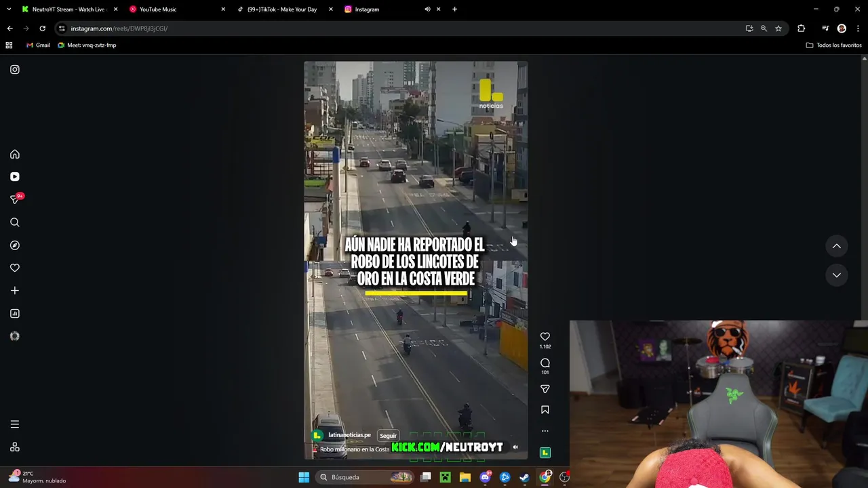Open Chrome extensions puzzle icon

802,28
